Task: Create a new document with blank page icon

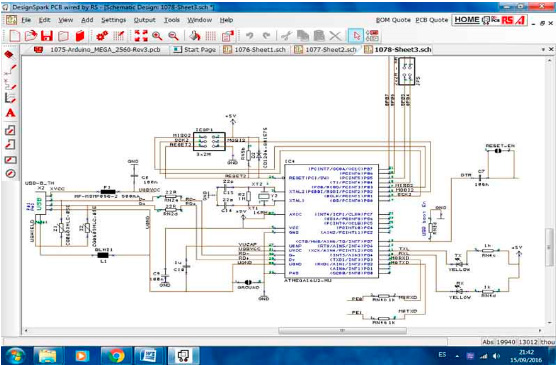Action: click(x=15, y=36)
